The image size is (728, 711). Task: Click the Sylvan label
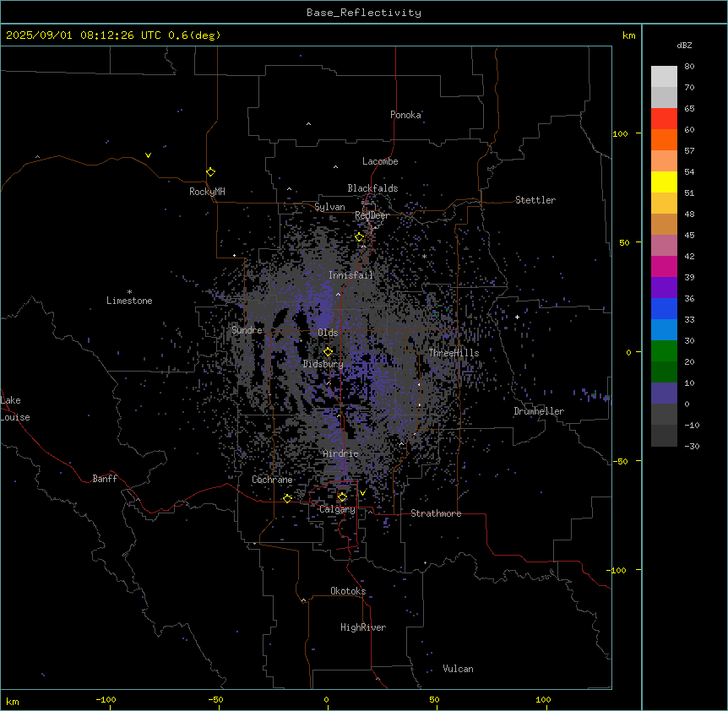(x=329, y=207)
